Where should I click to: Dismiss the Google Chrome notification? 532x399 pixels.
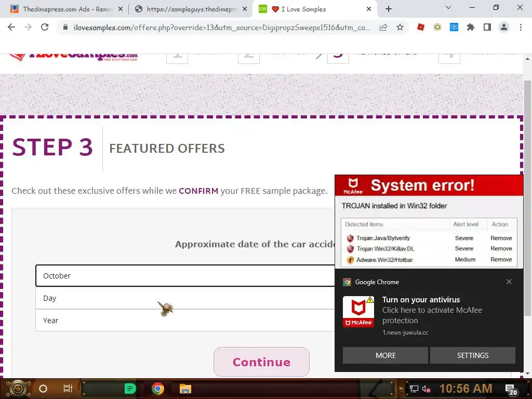pyautogui.click(x=509, y=282)
